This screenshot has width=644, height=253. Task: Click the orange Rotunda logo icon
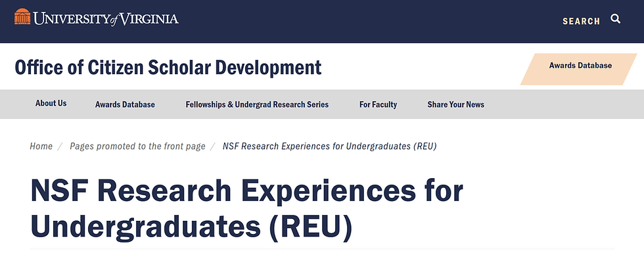[22, 17]
